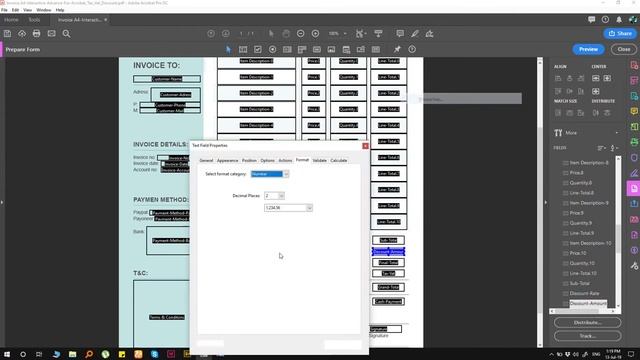The width and height of the screenshot is (640, 360).
Task: Open the File menu
Action: pos(4,10)
